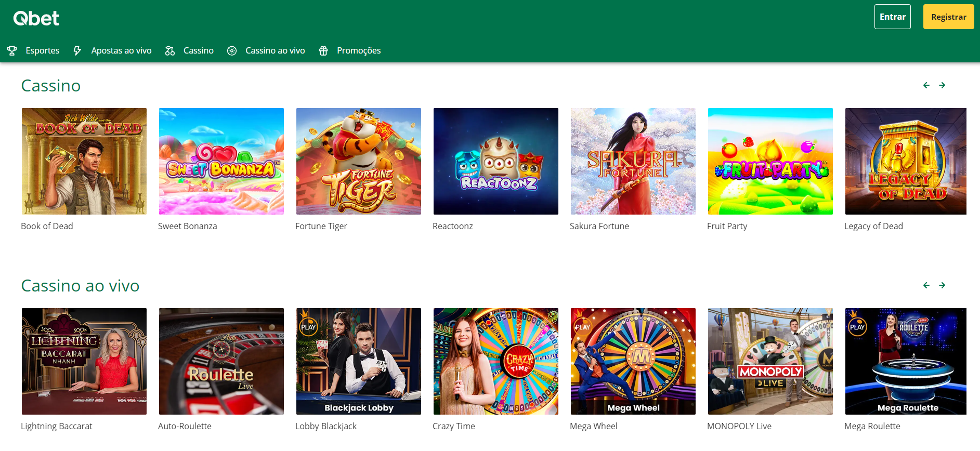Click the Book of Dead title text
The height and width of the screenshot is (451, 980).
coord(47,226)
